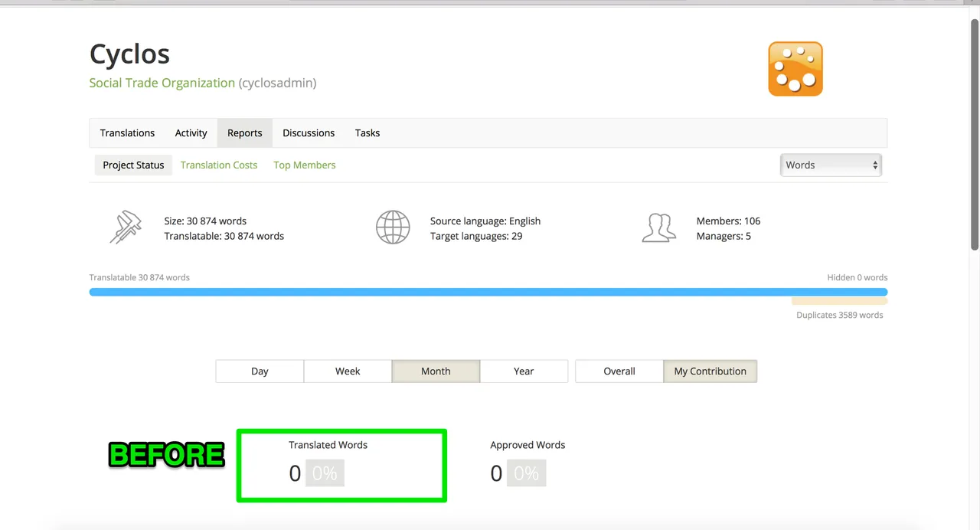Image resolution: width=980 pixels, height=530 pixels.
Task: Click the blue translatable words progress bar
Action: pyautogui.click(x=488, y=292)
